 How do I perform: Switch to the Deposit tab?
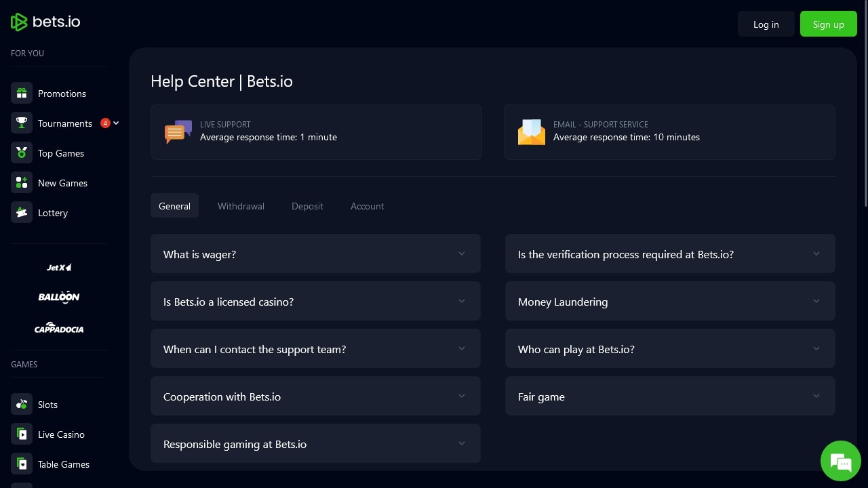[307, 205]
